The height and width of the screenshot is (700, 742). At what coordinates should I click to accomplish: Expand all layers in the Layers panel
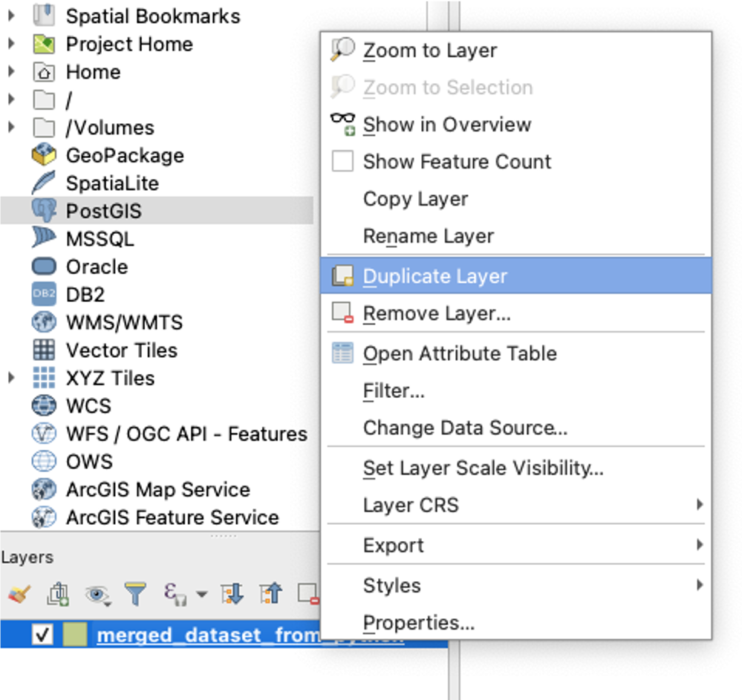(232, 594)
